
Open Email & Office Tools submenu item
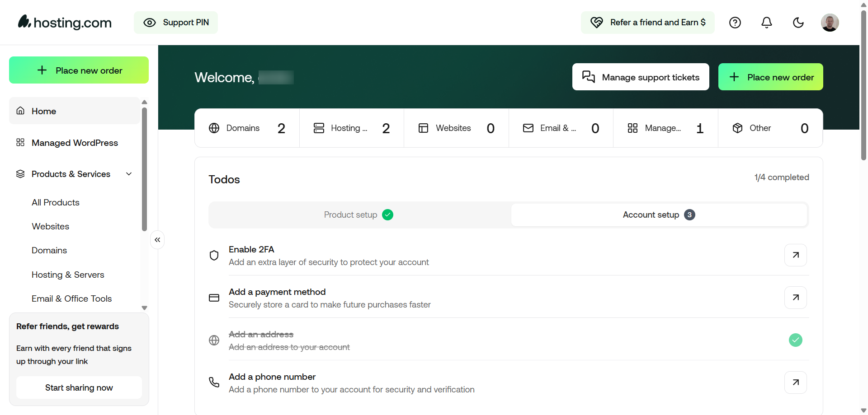click(x=71, y=298)
